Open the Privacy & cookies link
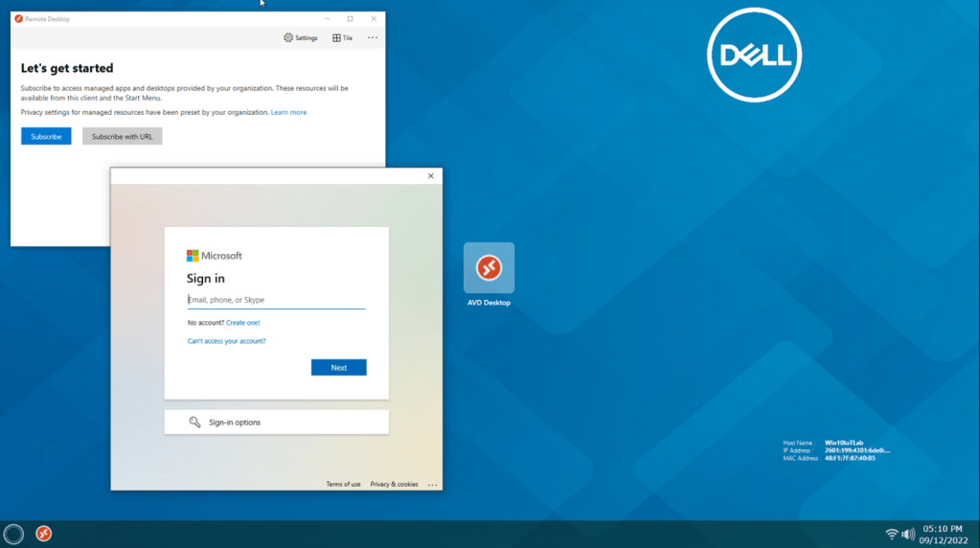Image resolution: width=980 pixels, height=548 pixels. [x=394, y=484]
